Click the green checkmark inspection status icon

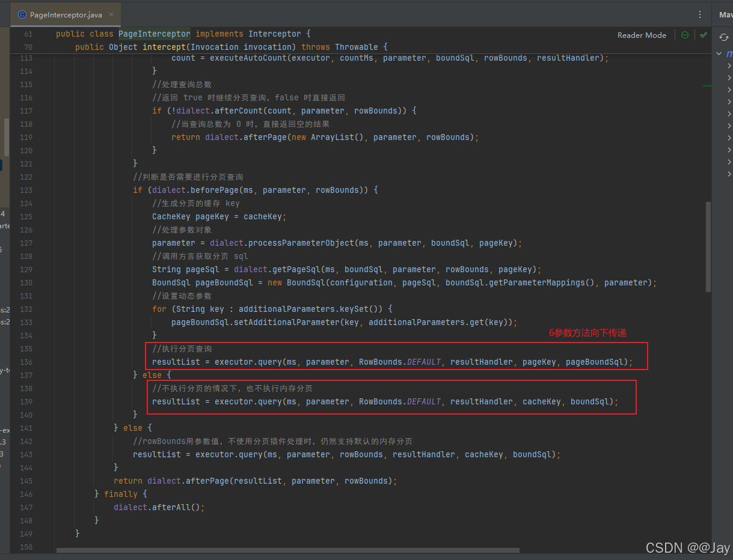pyautogui.click(x=703, y=35)
